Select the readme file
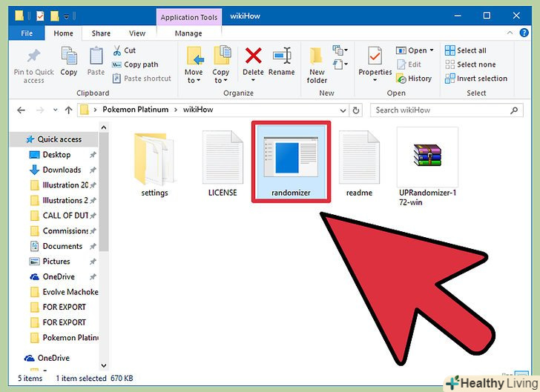 [x=359, y=165]
